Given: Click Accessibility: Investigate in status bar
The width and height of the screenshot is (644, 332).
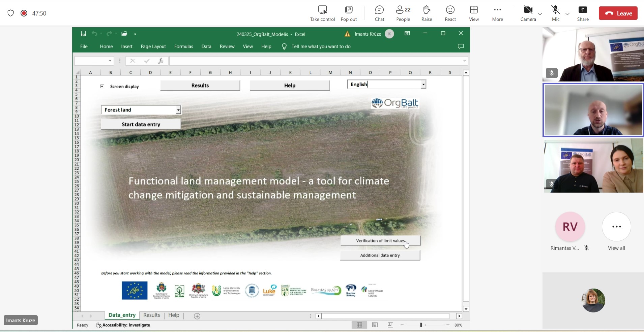Looking at the screenshot, I should coord(123,325).
